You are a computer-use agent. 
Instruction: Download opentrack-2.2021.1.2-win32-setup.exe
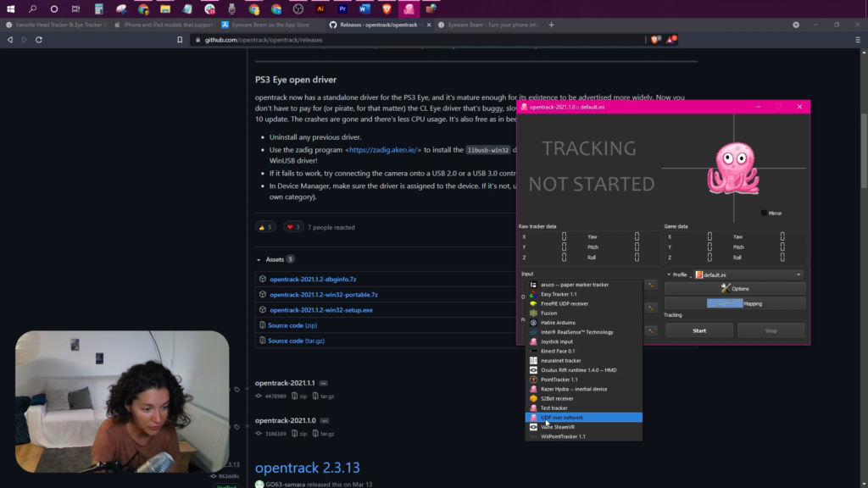321,310
